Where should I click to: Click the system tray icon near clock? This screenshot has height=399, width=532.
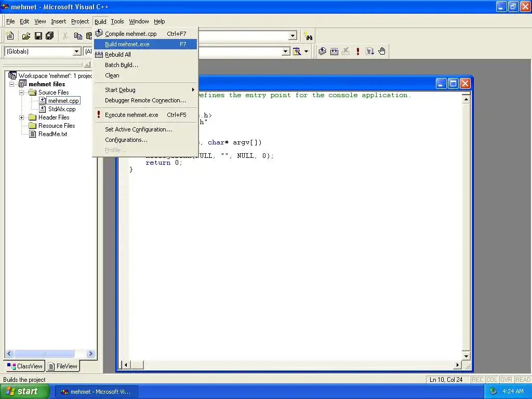494,392
